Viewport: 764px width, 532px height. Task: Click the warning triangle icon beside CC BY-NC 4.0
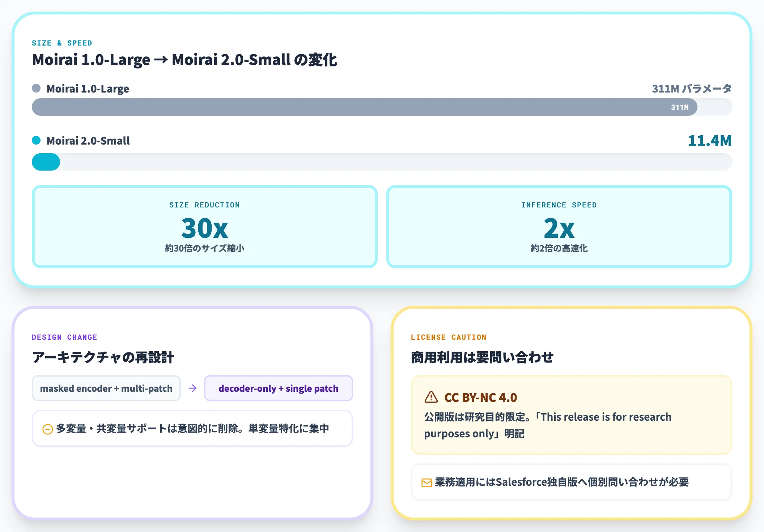431,397
